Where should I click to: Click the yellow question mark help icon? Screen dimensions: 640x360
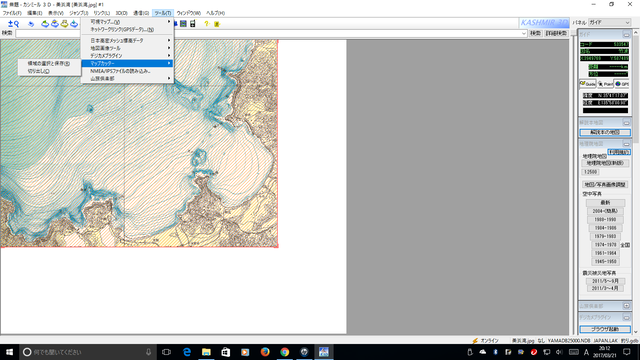[206, 24]
